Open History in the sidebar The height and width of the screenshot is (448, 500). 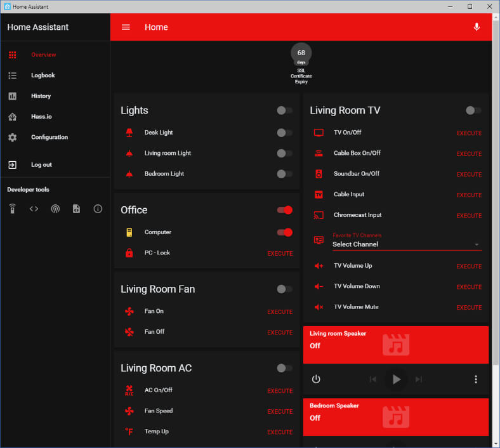55,96
